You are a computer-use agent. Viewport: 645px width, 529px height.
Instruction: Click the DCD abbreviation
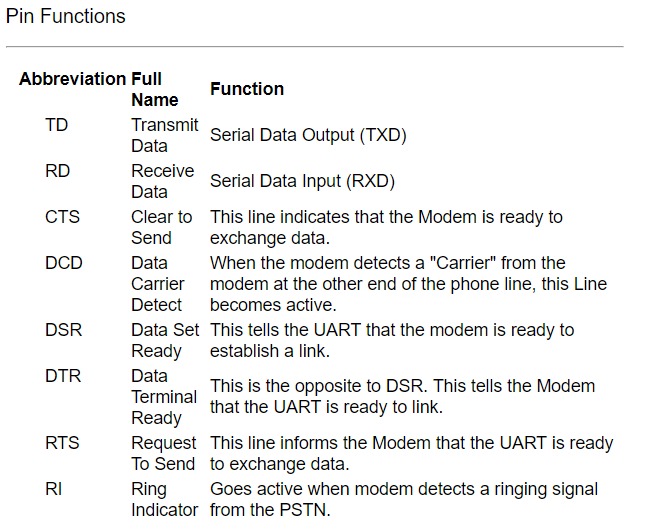pyautogui.click(x=64, y=263)
